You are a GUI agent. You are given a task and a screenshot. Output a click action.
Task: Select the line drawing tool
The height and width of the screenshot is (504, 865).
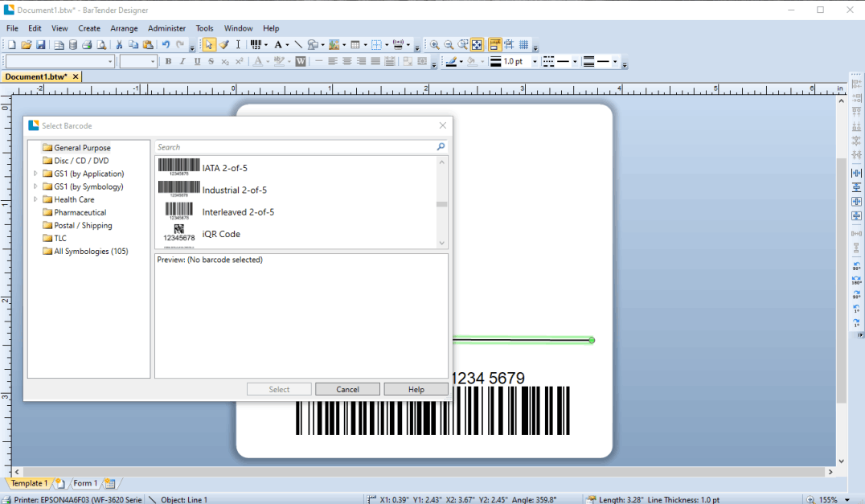pos(298,45)
